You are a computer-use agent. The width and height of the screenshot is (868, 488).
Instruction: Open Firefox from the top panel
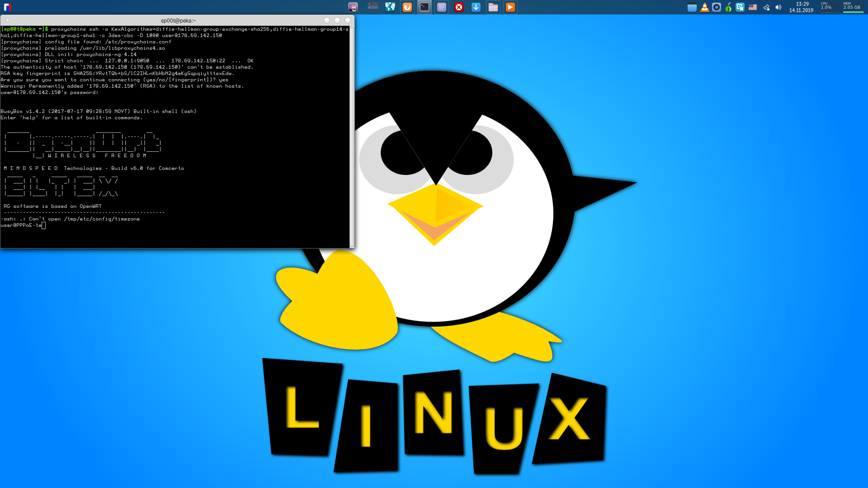pos(407,7)
